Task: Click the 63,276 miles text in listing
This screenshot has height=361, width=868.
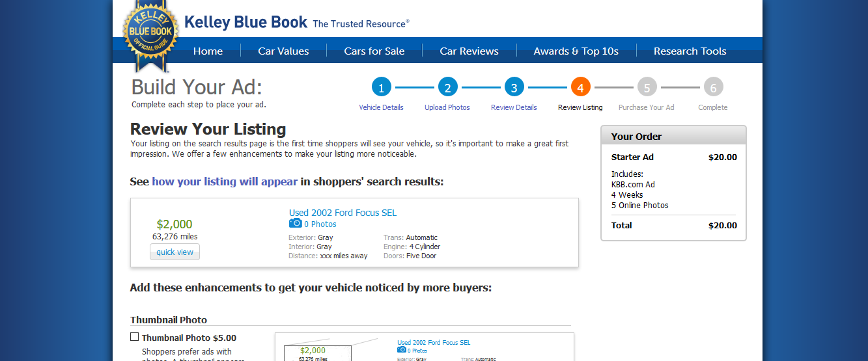Action: point(175,237)
